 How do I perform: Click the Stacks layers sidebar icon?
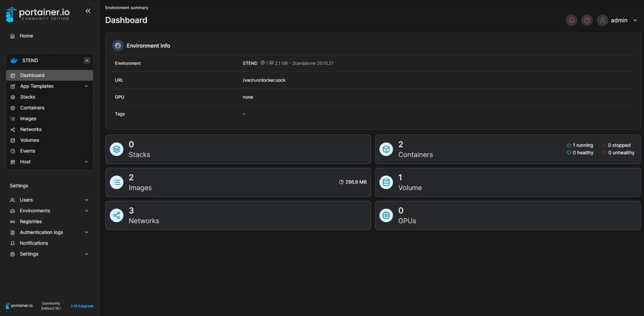[13, 97]
